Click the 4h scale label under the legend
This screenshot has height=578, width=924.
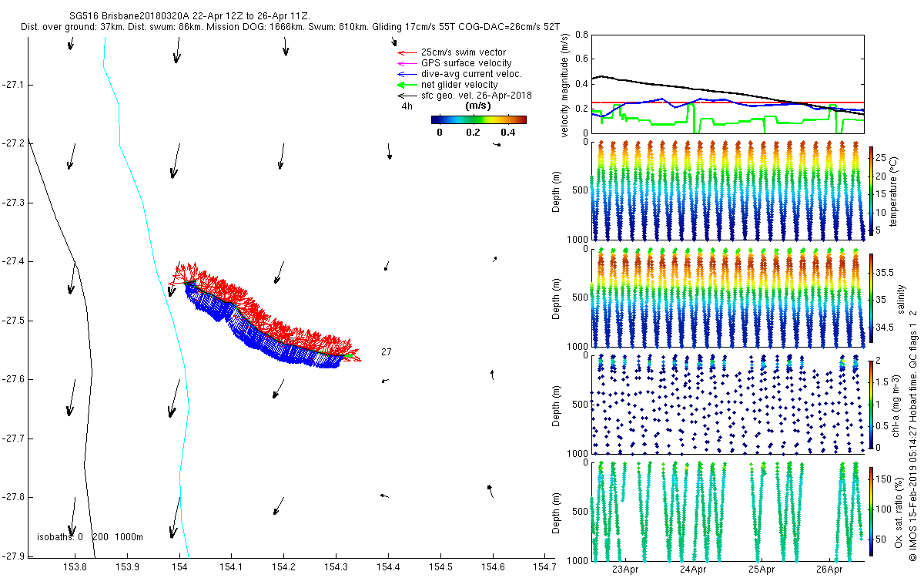pyautogui.click(x=407, y=106)
